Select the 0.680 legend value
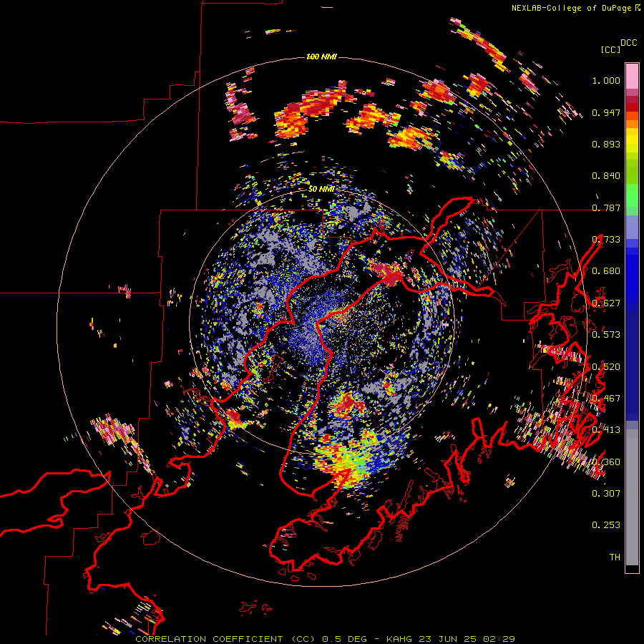 click(x=606, y=271)
